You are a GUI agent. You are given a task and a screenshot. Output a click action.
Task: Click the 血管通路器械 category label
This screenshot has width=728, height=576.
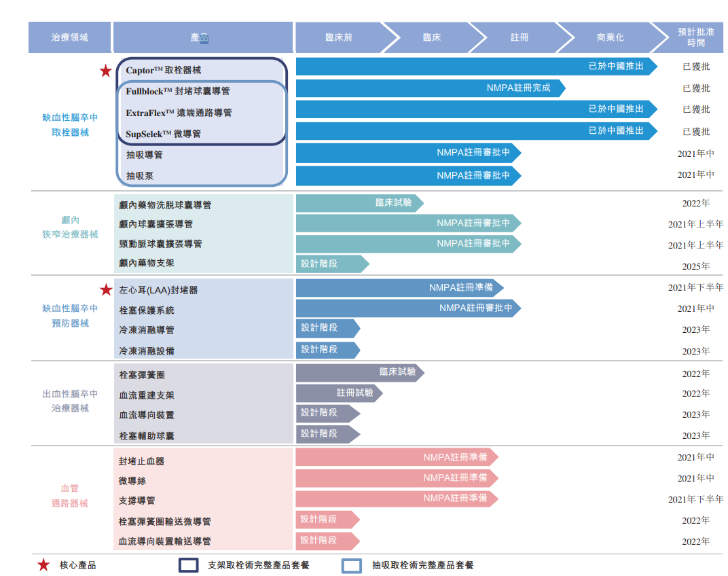pos(70,496)
